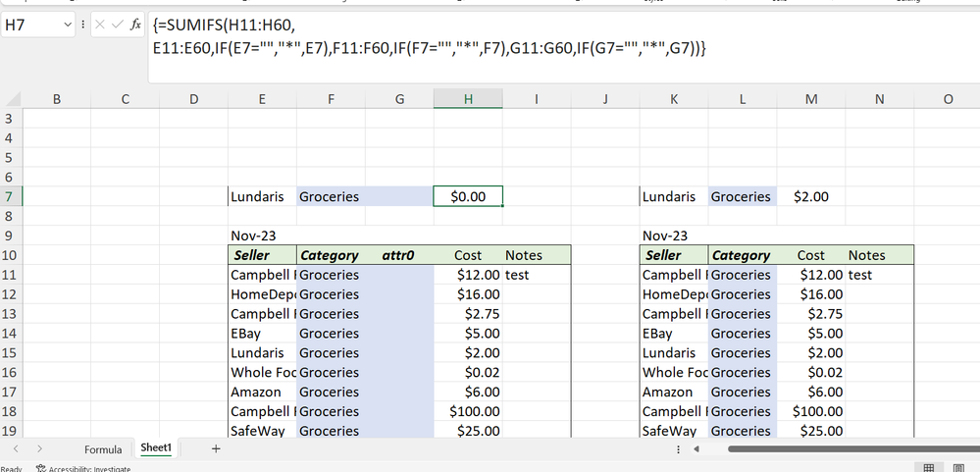Select the Sheet1 tab
980x472 pixels.
click(156, 447)
